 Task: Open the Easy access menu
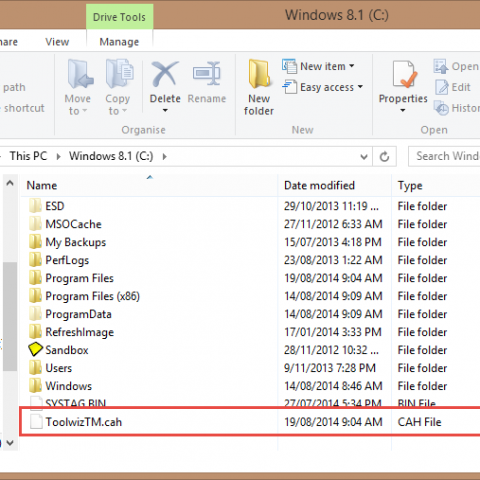click(x=323, y=87)
